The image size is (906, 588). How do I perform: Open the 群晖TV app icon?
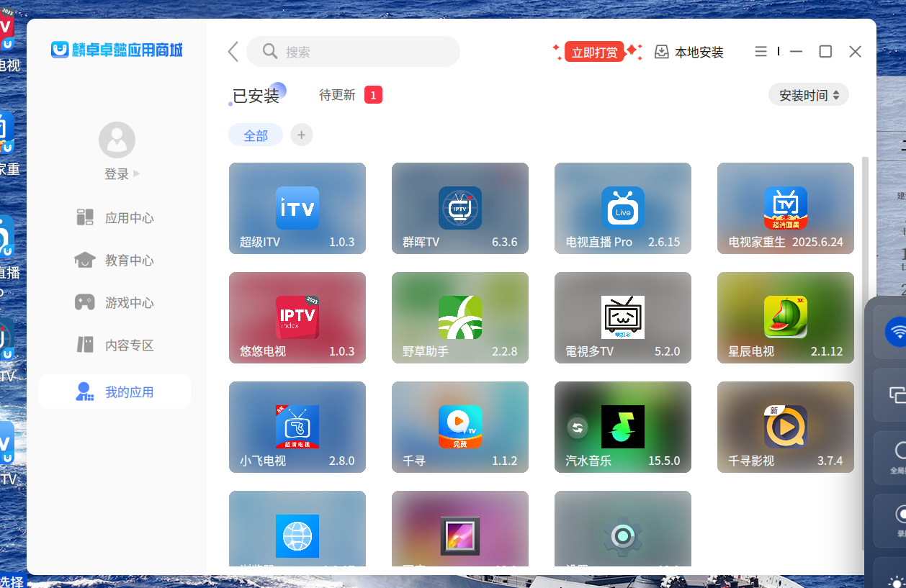460,208
